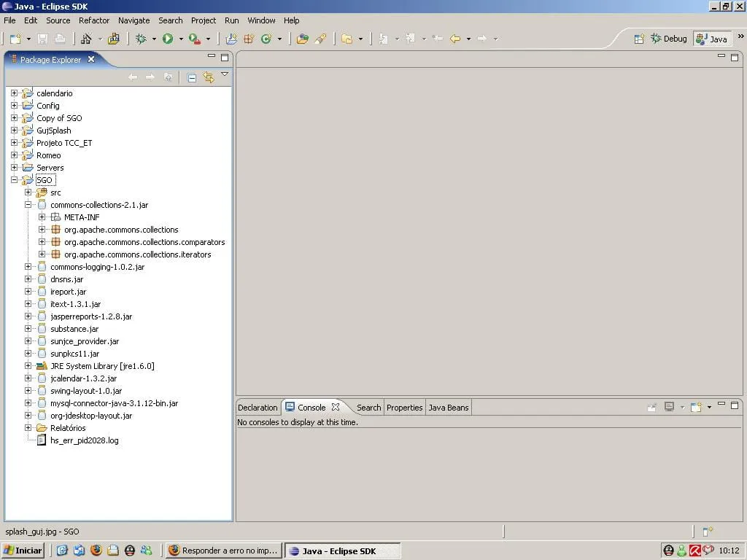Image resolution: width=747 pixels, height=560 pixels.
Task: Open the File menu
Action: pyautogui.click(x=9, y=20)
